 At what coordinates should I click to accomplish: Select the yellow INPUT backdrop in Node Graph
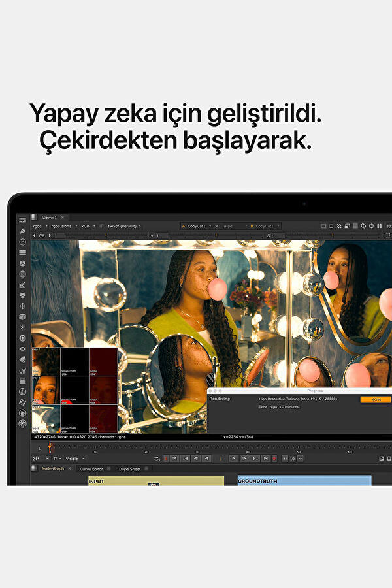[x=156, y=481]
